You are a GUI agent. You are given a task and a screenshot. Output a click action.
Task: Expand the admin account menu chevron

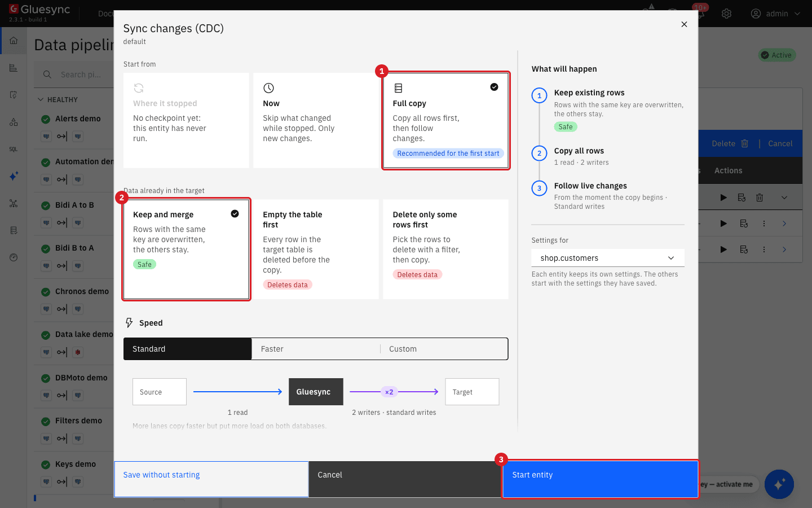point(797,14)
